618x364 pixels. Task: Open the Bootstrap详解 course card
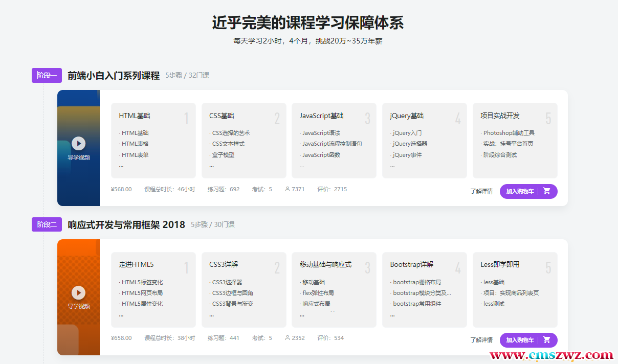pyautogui.click(x=424, y=289)
